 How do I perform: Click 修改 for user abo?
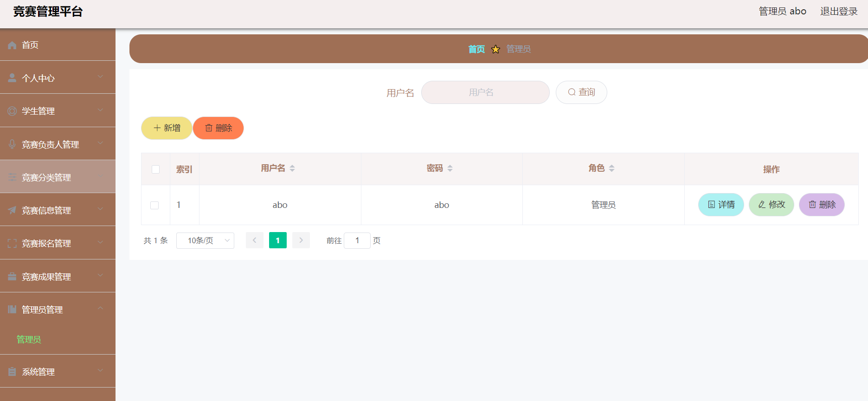click(x=772, y=205)
